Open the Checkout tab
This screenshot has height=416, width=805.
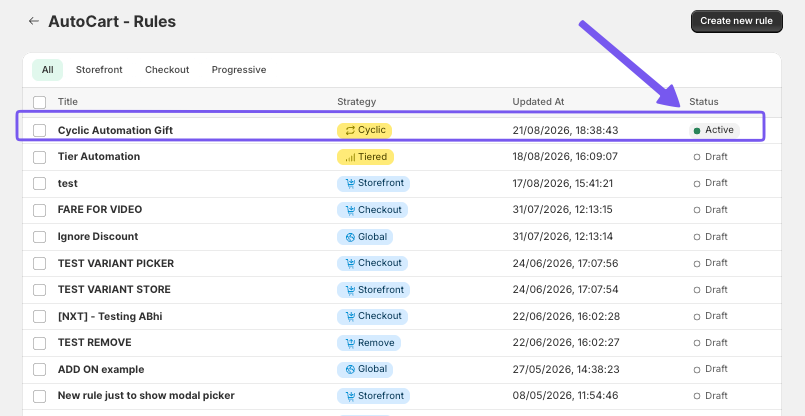point(167,70)
